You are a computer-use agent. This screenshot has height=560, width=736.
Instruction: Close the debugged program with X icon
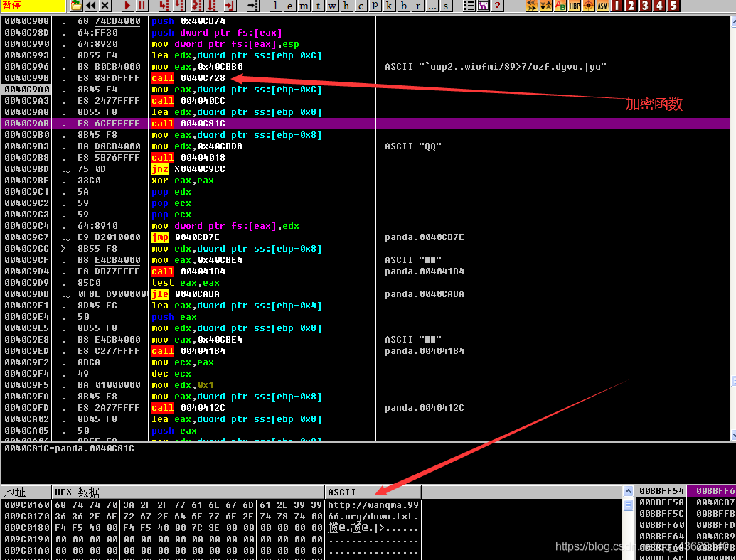click(x=105, y=6)
